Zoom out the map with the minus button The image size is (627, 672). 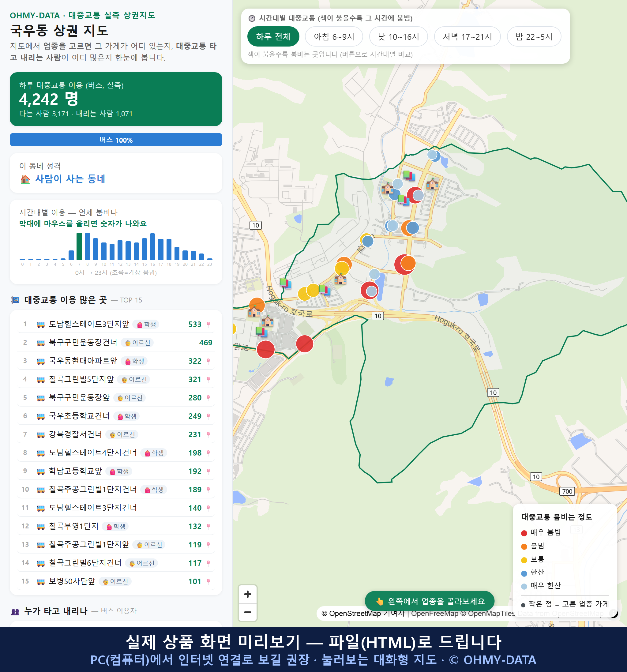click(x=247, y=612)
